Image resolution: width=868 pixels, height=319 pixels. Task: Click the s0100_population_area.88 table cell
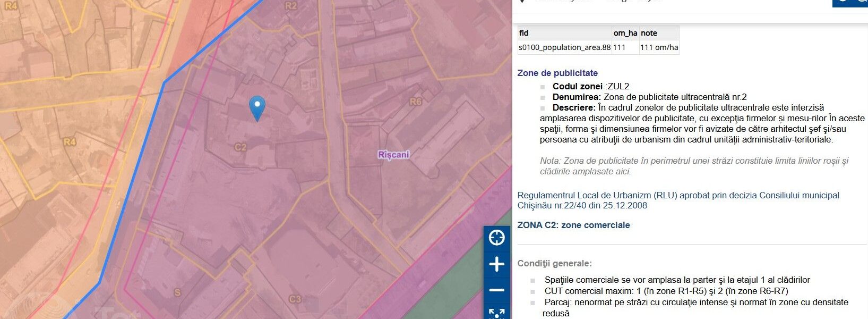pos(564,47)
